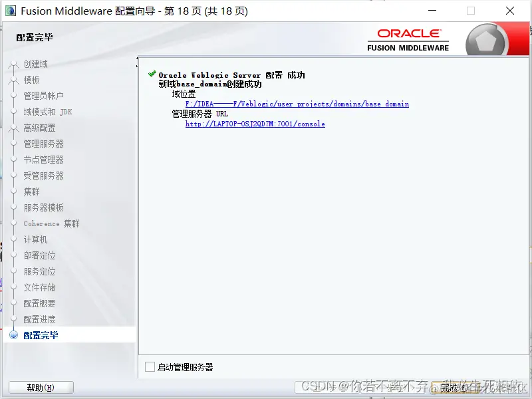Check the 启动管理服务器 checkbox
The height and width of the screenshot is (399, 532).
point(150,367)
